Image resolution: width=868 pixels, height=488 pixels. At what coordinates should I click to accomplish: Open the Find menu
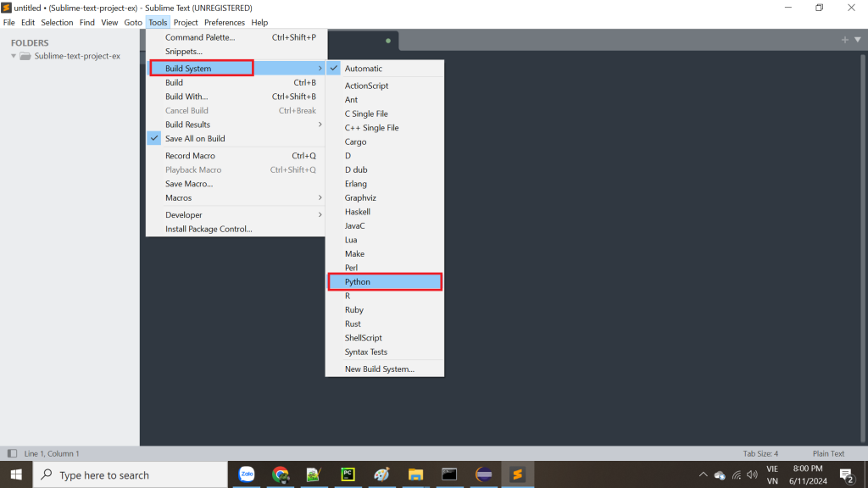coord(87,22)
